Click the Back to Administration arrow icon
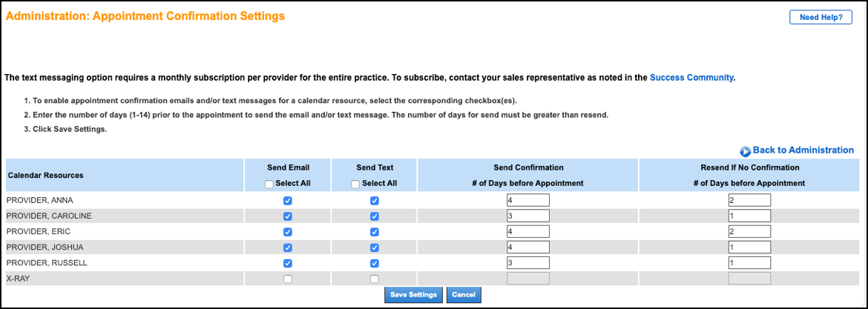The image size is (868, 309). coord(745,151)
